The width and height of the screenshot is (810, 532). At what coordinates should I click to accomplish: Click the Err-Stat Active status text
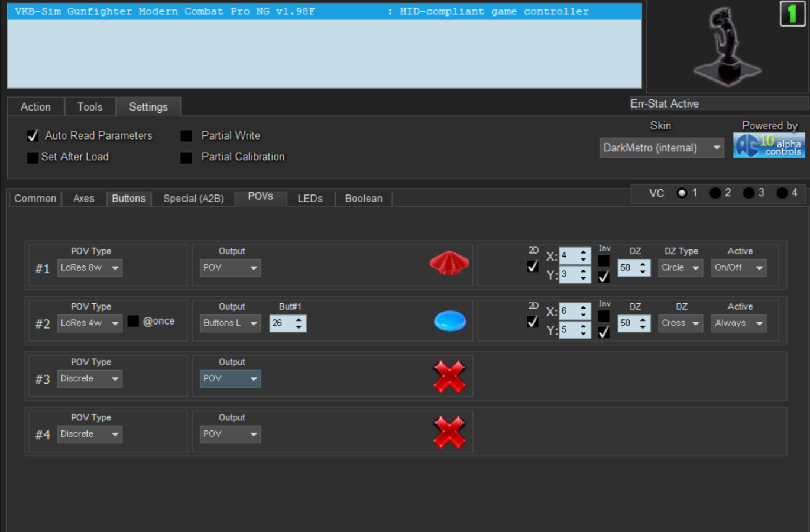pyautogui.click(x=665, y=104)
